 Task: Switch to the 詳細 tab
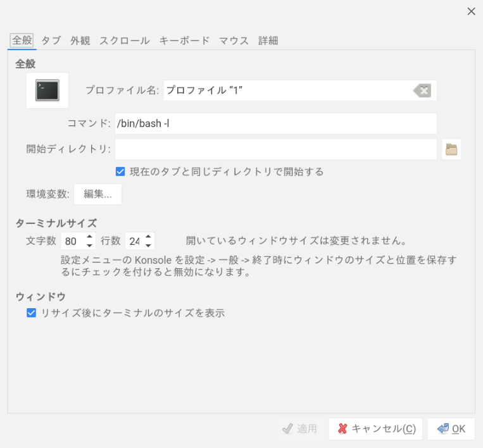(268, 40)
